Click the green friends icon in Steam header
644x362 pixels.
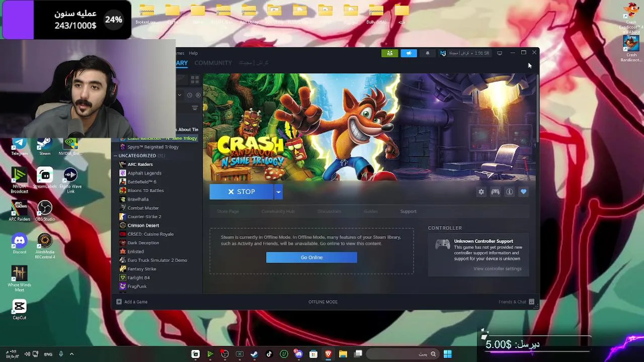(390, 53)
